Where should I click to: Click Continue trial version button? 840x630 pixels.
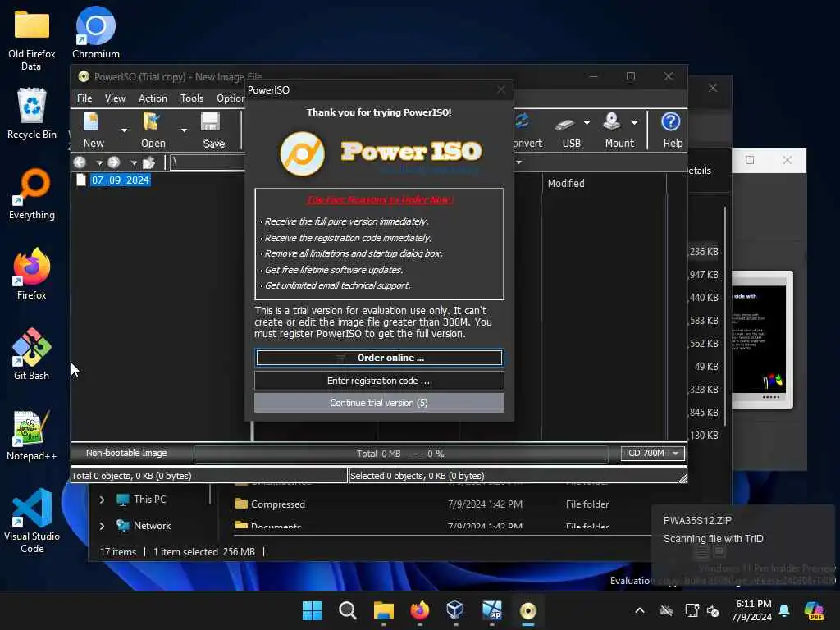(379, 403)
